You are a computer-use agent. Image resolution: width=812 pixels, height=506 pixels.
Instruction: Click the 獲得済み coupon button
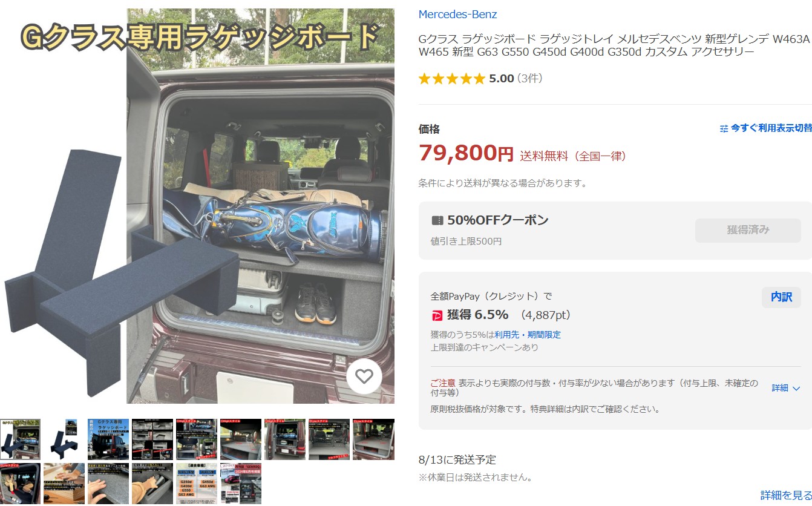pos(748,231)
